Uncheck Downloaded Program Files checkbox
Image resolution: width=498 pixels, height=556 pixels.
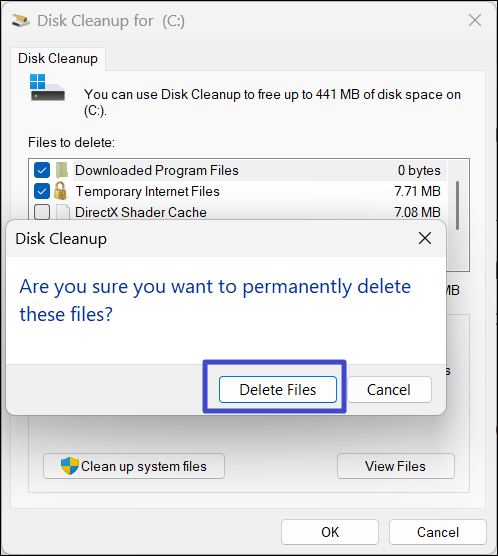(42, 171)
